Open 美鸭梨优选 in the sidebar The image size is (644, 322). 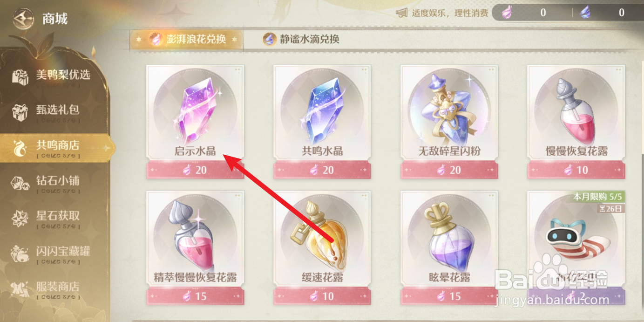pos(51,77)
